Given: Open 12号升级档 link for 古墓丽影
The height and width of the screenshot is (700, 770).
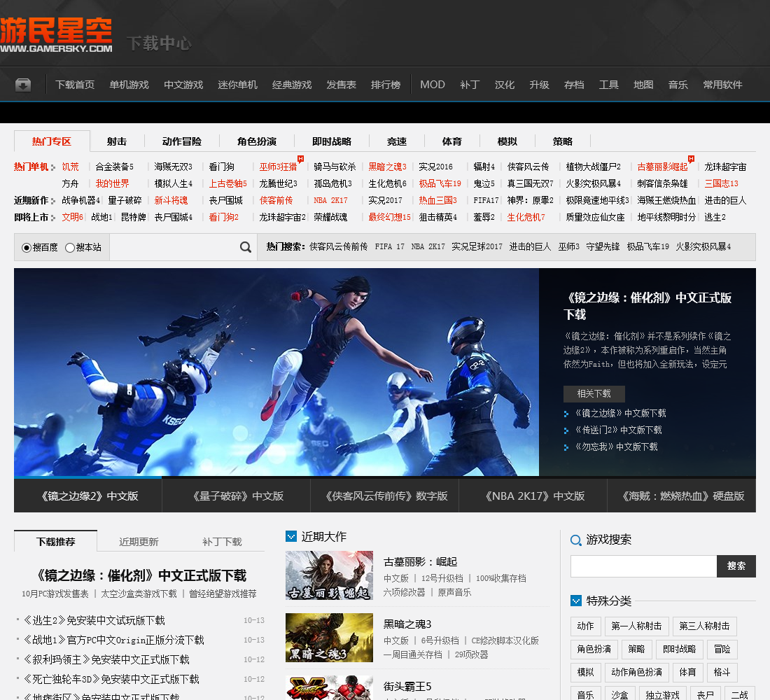Looking at the screenshot, I should pos(442,578).
